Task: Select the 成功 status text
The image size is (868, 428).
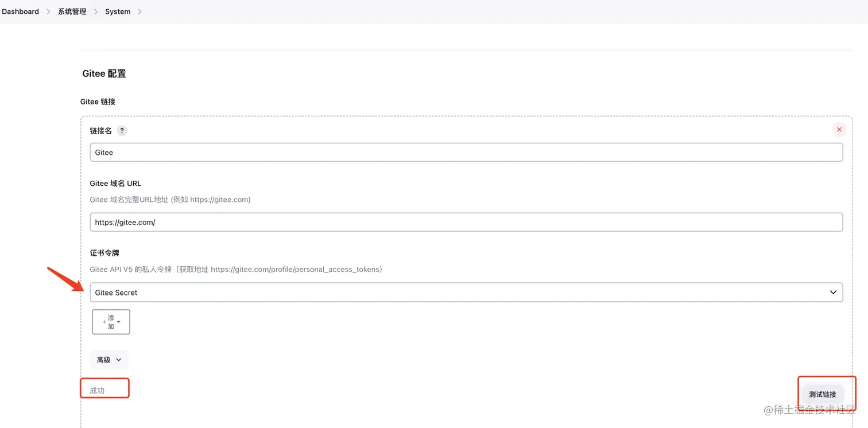Action: (x=97, y=391)
